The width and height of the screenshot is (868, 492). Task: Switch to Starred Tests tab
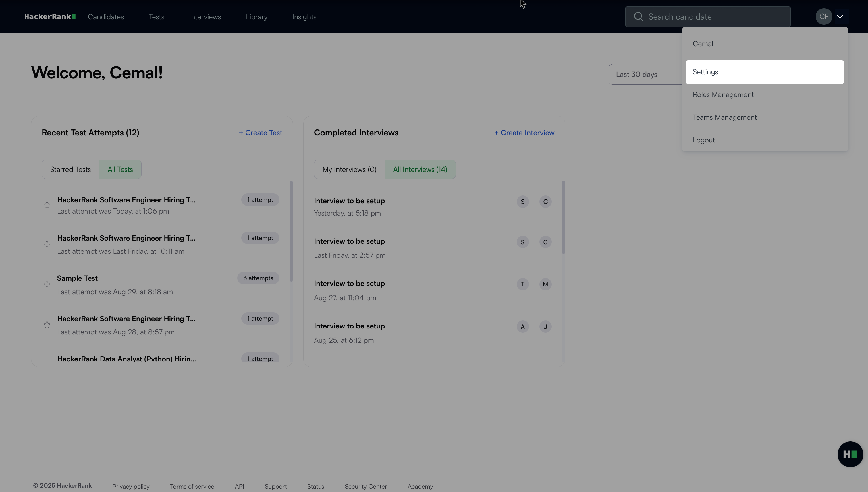pos(70,169)
